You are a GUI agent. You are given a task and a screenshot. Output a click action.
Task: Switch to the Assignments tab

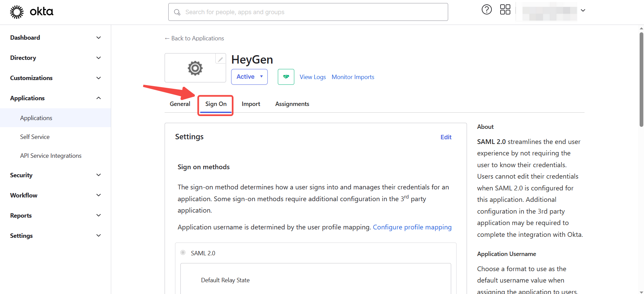[x=292, y=104]
